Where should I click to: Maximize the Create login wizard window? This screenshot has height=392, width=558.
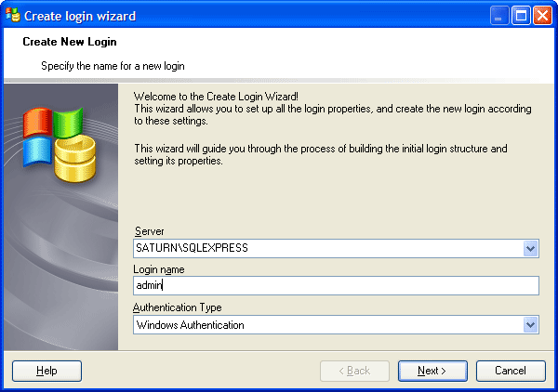tap(522, 16)
